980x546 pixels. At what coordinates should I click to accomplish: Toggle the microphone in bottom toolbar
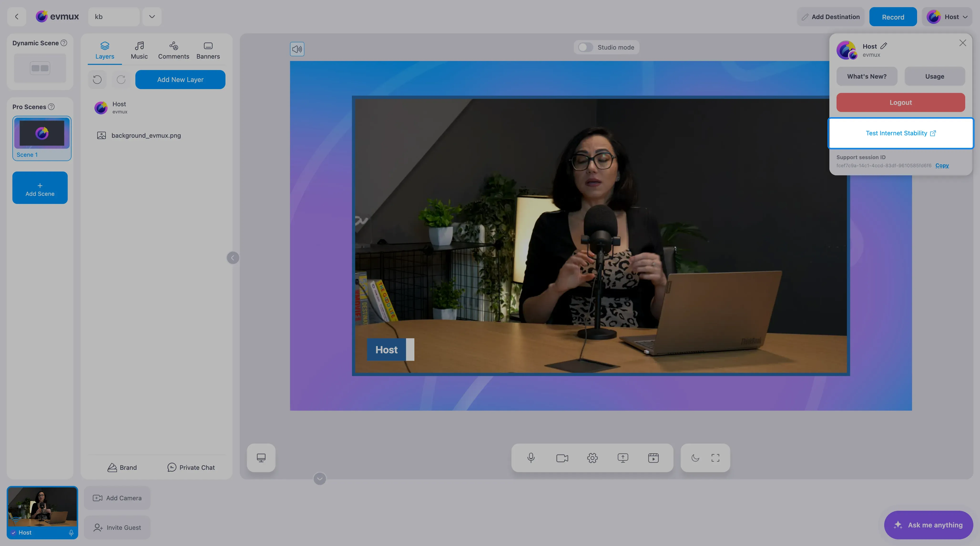[x=531, y=458]
